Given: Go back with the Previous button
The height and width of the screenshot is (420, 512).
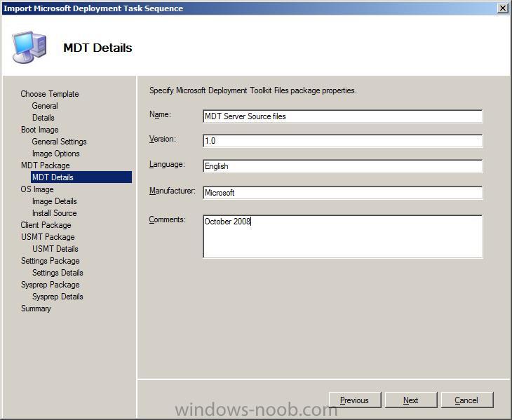Looking at the screenshot, I should (x=355, y=400).
